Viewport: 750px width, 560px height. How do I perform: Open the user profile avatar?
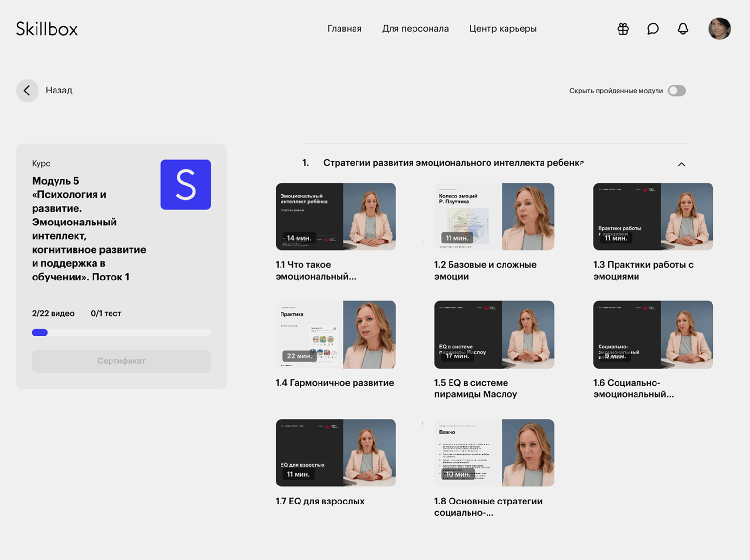pyautogui.click(x=719, y=29)
